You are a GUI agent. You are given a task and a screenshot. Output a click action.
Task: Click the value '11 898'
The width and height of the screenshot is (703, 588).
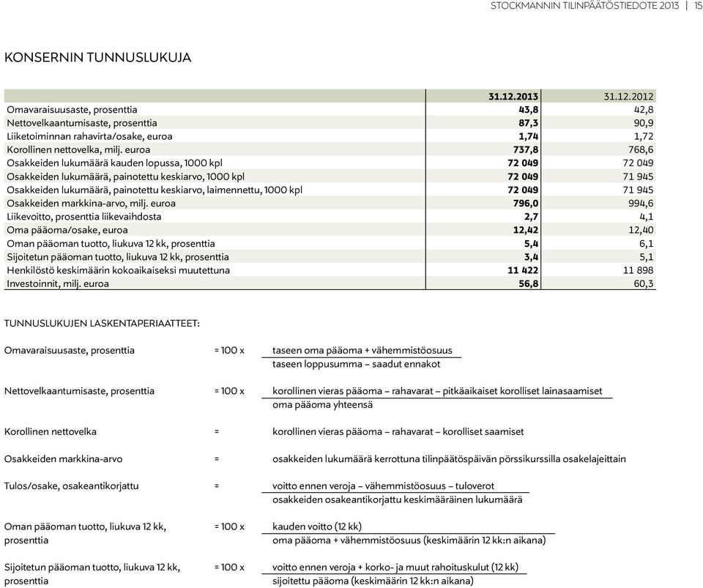coord(638,271)
